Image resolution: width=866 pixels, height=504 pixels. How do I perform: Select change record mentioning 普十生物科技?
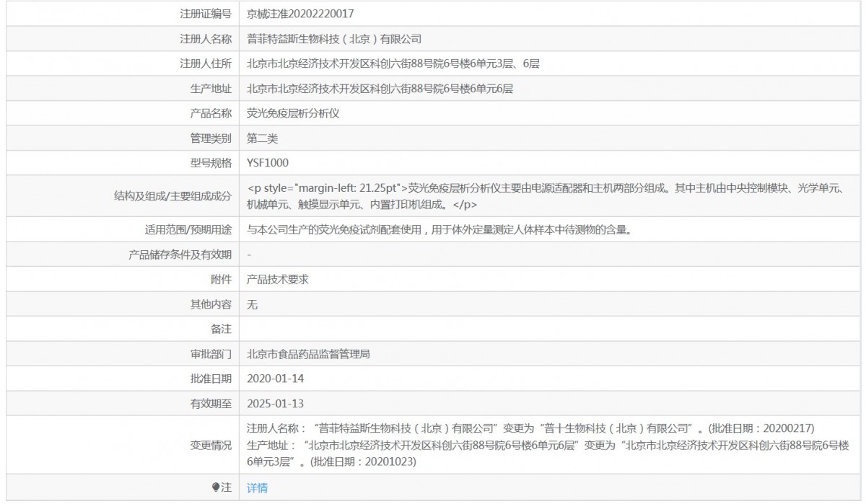[x=531, y=428]
